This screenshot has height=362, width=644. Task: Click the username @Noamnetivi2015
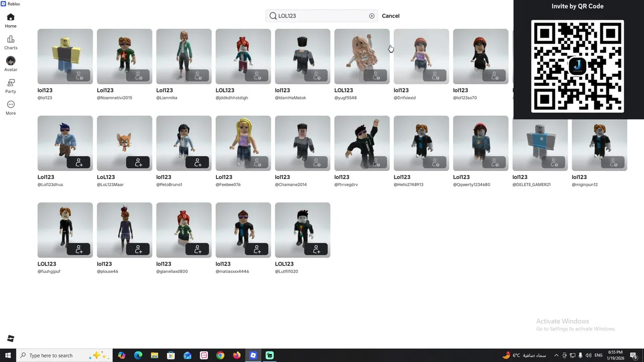click(x=114, y=98)
